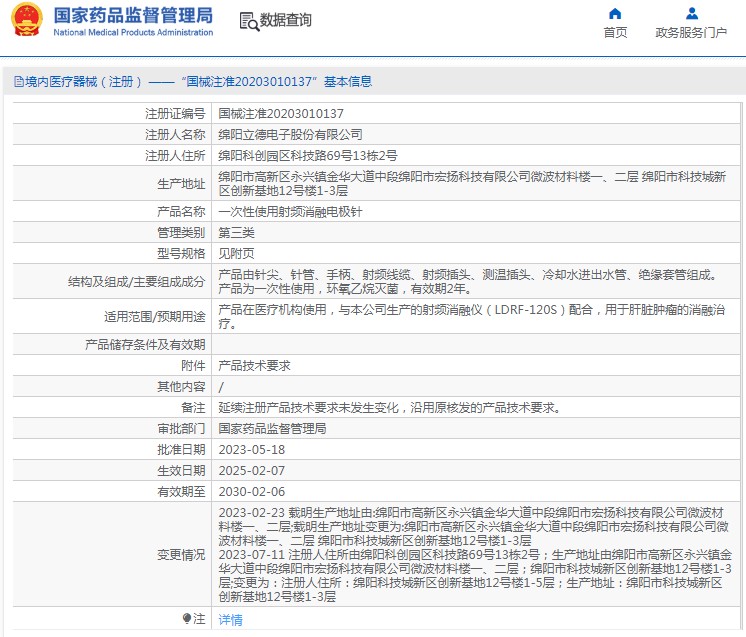Click the 生产地址 value text
Image resolution: width=746 pixels, height=637 pixels.
tap(472, 184)
